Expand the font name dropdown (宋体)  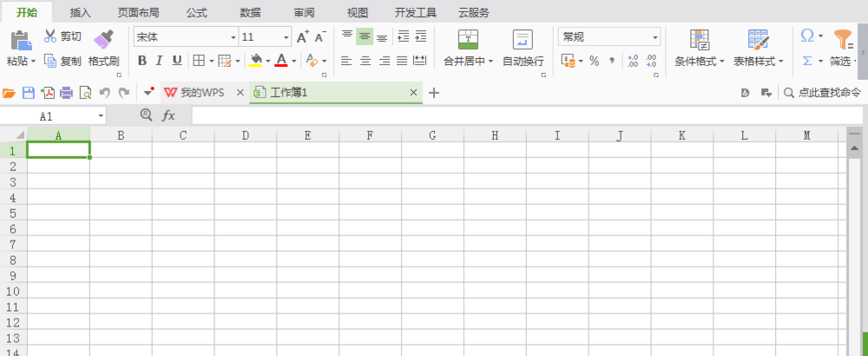point(233,37)
